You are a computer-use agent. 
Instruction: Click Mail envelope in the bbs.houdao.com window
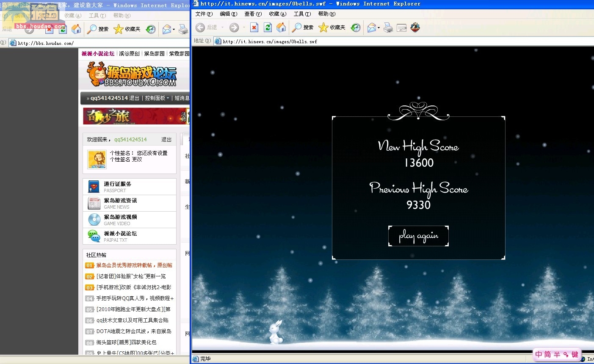click(166, 29)
